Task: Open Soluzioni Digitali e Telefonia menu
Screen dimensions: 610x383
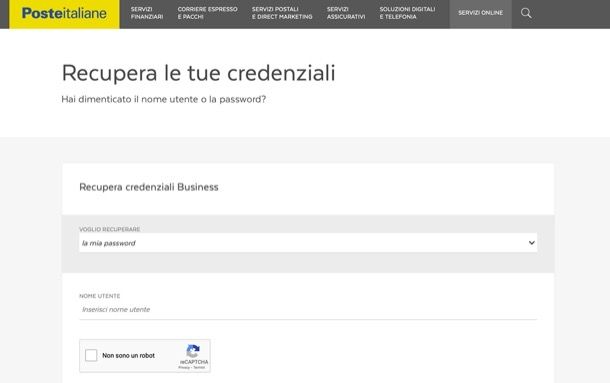Action: point(407,13)
